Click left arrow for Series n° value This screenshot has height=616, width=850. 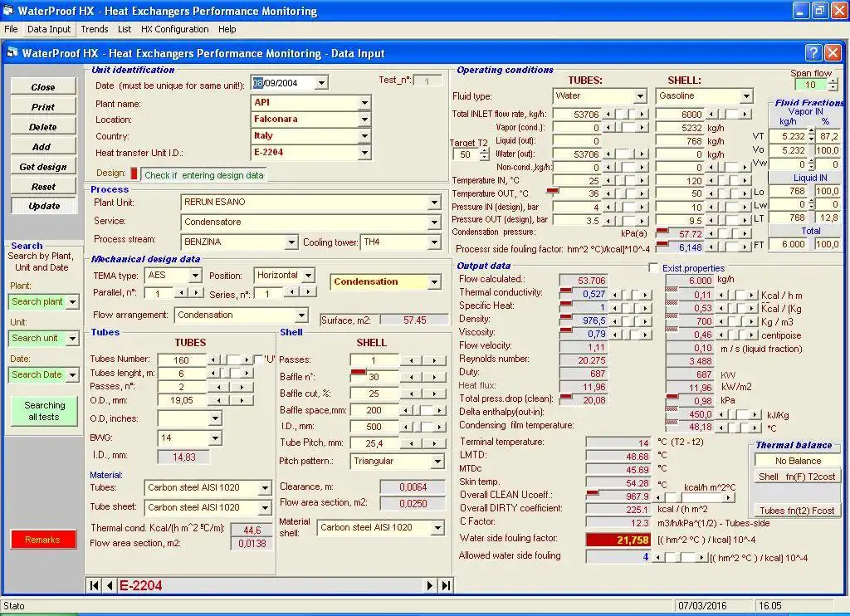291,293
